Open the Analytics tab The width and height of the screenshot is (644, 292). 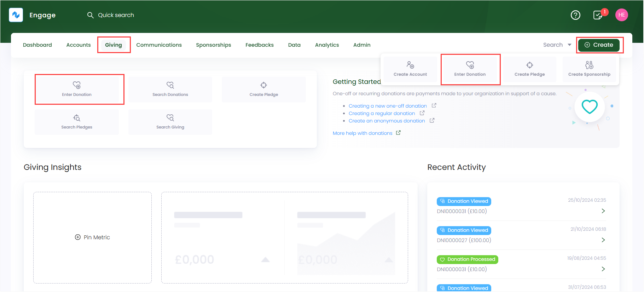[327, 45]
